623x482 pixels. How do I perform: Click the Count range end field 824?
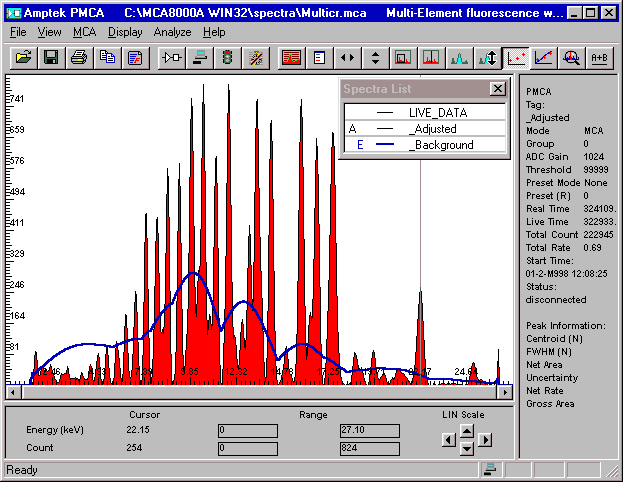click(370, 449)
